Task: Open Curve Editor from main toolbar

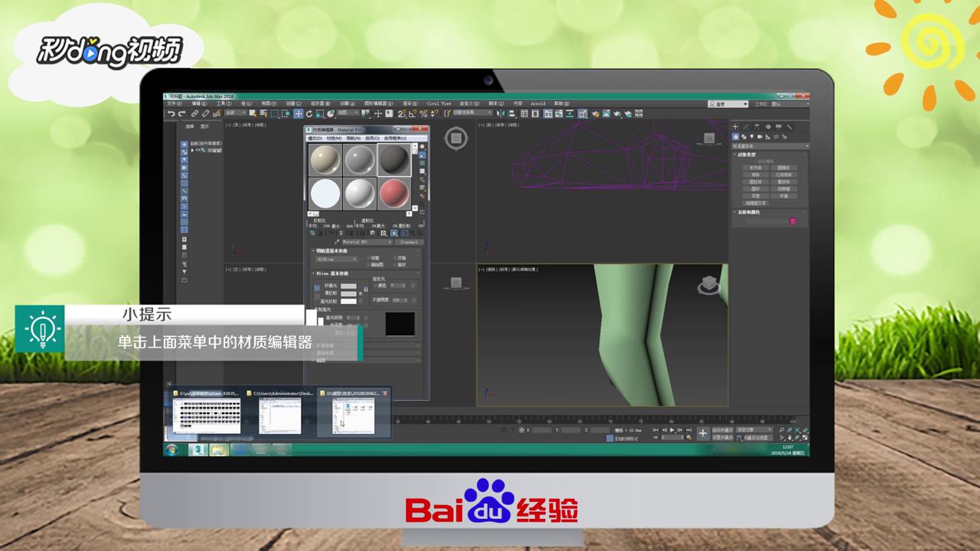Action: (559, 113)
